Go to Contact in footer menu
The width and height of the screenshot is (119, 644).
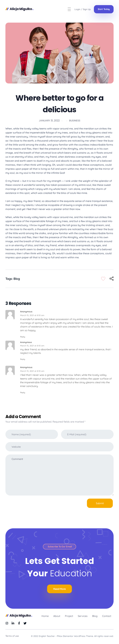pyautogui.click(x=106, y=616)
